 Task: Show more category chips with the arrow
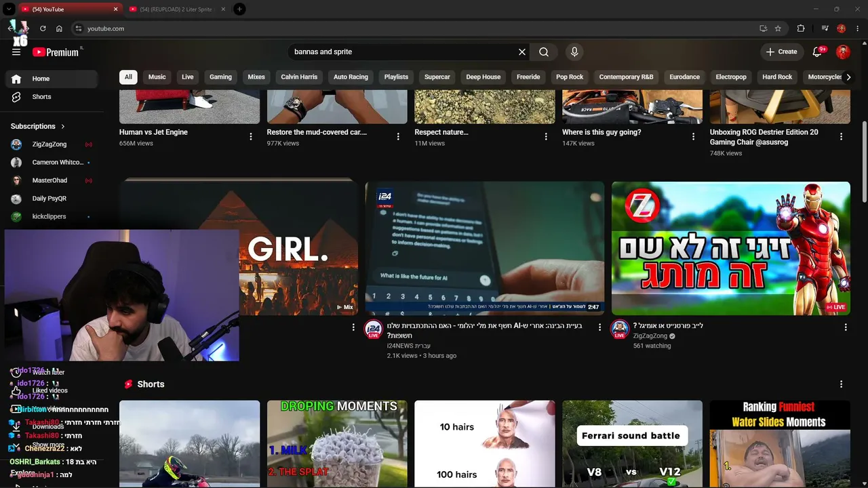[x=848, y=77]
